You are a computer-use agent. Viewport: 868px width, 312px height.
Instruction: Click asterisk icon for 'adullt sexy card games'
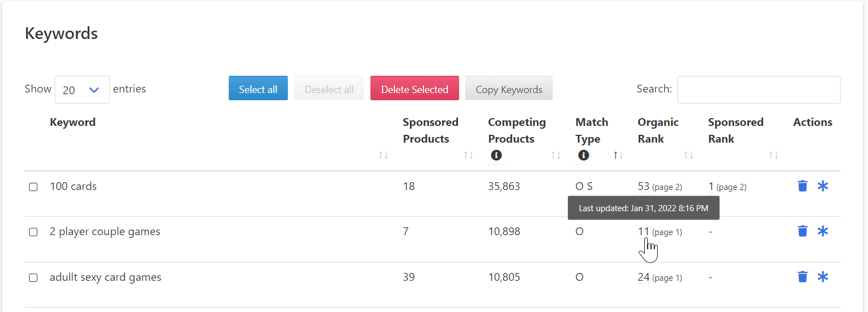point(823,277)
